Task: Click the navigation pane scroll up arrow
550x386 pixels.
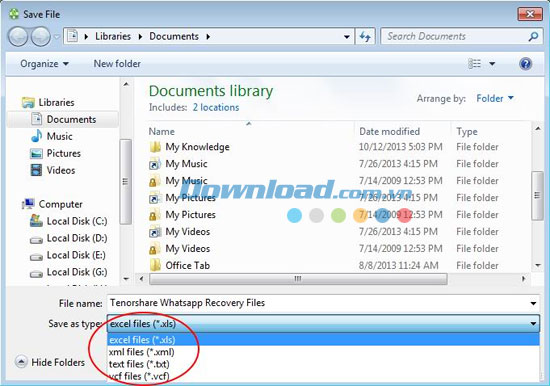Action: (126, 84)
